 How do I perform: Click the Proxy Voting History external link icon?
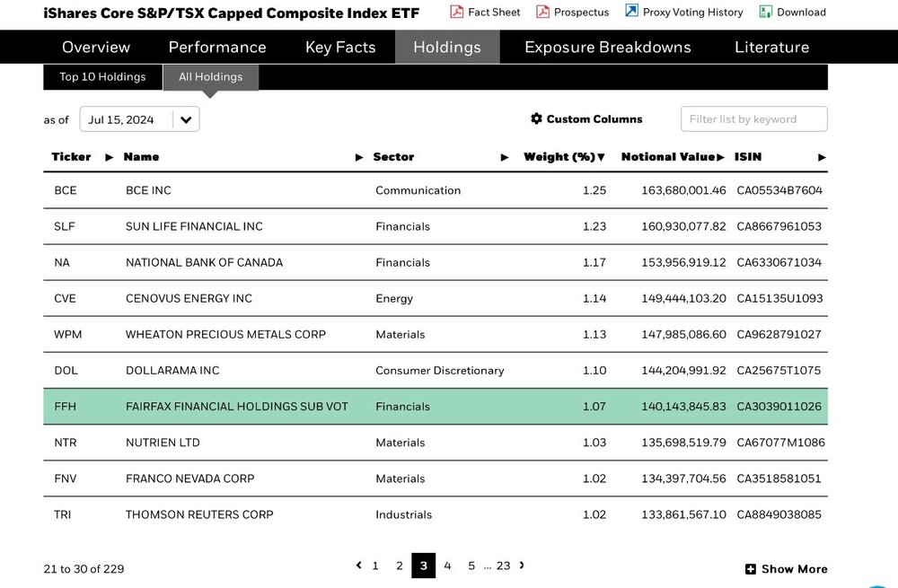pos(631,11)
